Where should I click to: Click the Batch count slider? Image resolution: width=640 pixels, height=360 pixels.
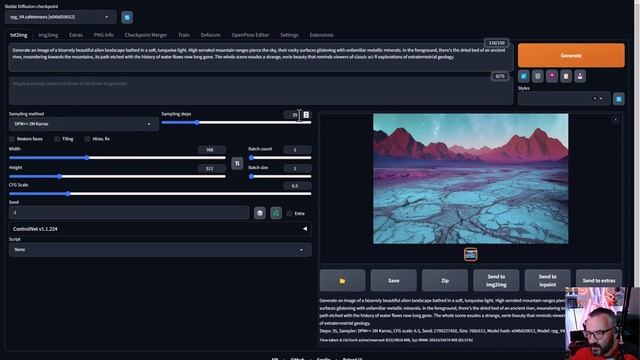(x=280, y=158)
